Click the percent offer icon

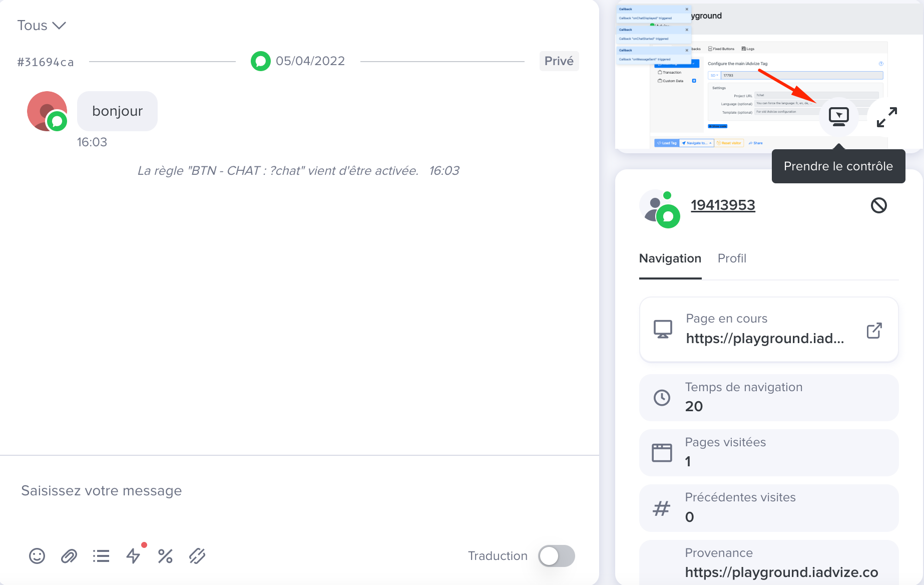tap(165, 556)
